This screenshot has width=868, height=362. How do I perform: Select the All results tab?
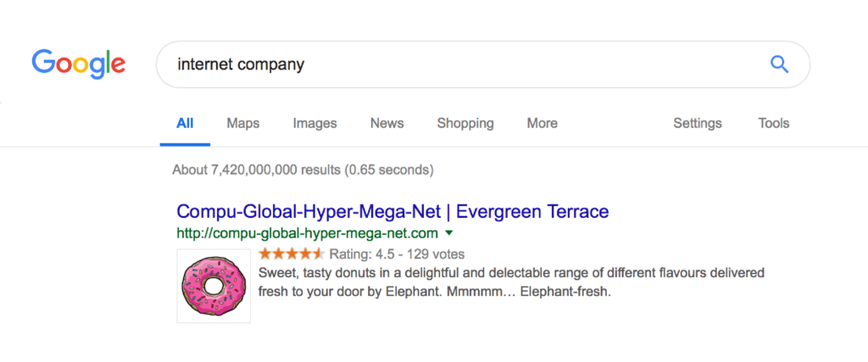pyautogui.click(x=185, y=123)
